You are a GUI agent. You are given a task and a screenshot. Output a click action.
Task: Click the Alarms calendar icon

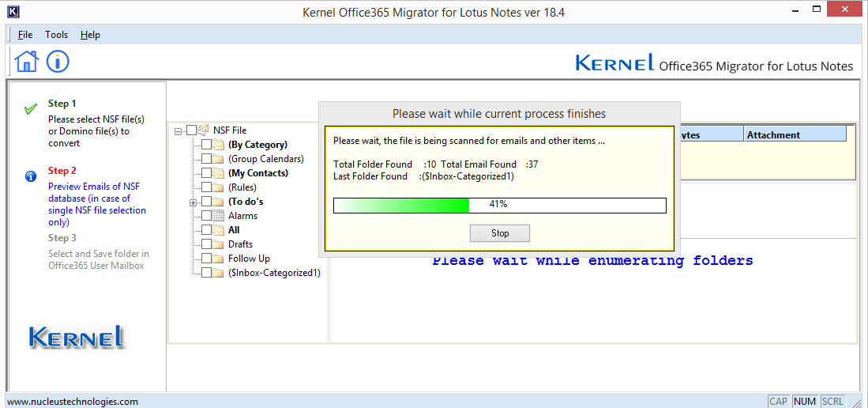[219, 216]
